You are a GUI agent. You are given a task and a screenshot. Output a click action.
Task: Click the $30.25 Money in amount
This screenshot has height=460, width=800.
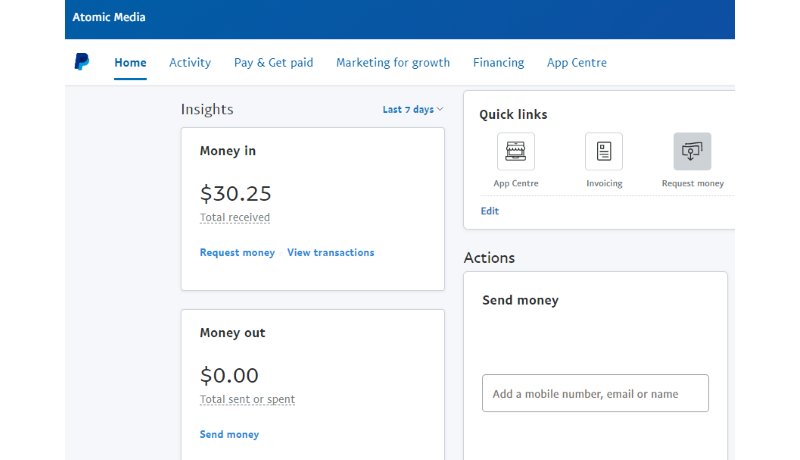(236, 193)
